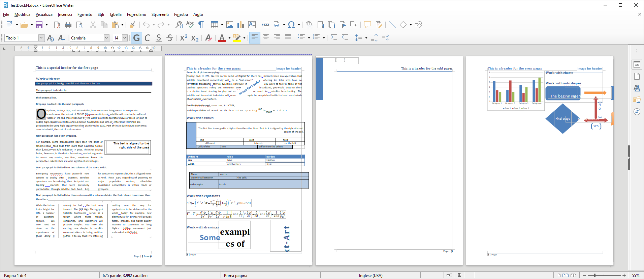Click the Save document icon
The width and height of the screenshot is (644, 279).
(x=39, y=25)
